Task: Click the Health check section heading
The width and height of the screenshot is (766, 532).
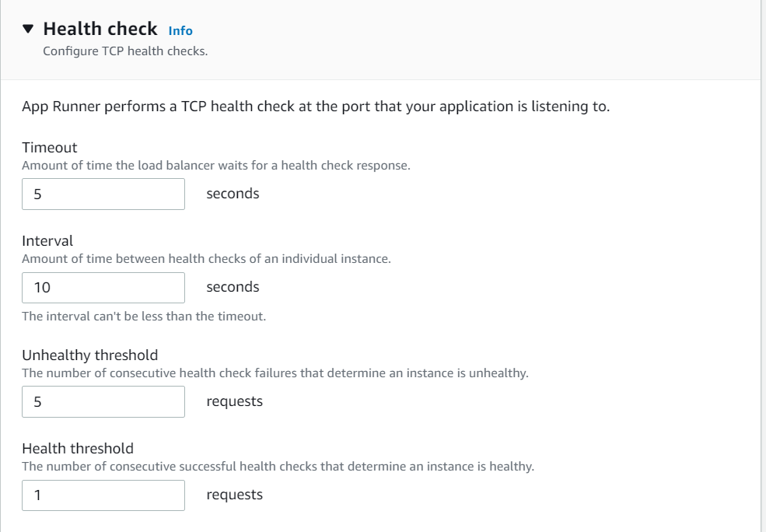Action: (x=100, y=29)
